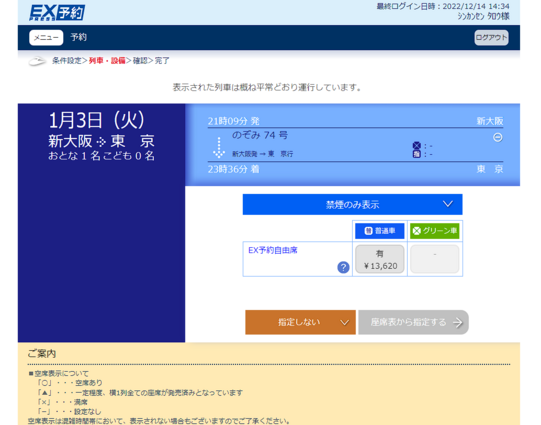Click the ログアウト button
The image size is (541, 425).
[x=491, y=38]
